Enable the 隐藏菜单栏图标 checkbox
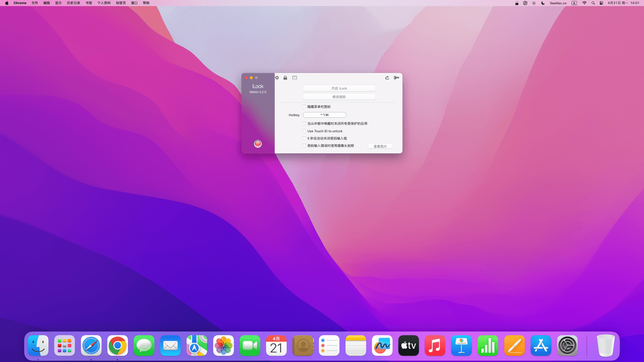This screenshot has width=644, height=362. [x=304, y=107]
